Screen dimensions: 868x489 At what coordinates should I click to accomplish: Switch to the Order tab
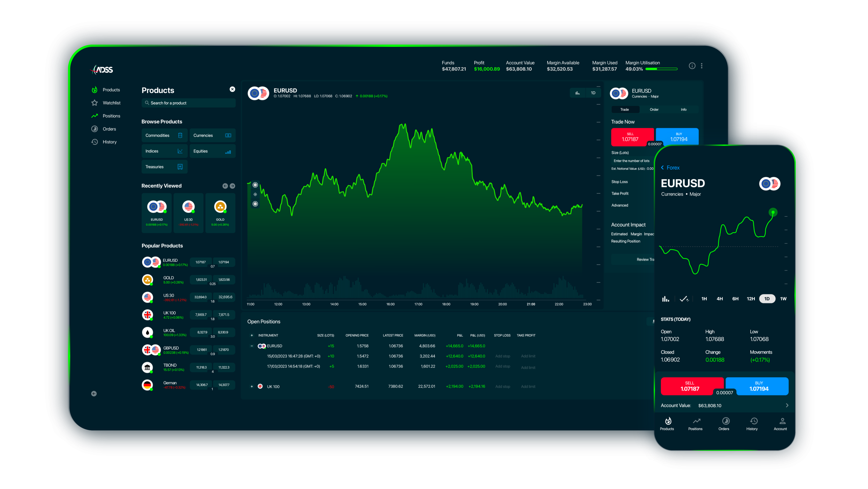coord(654,109)
